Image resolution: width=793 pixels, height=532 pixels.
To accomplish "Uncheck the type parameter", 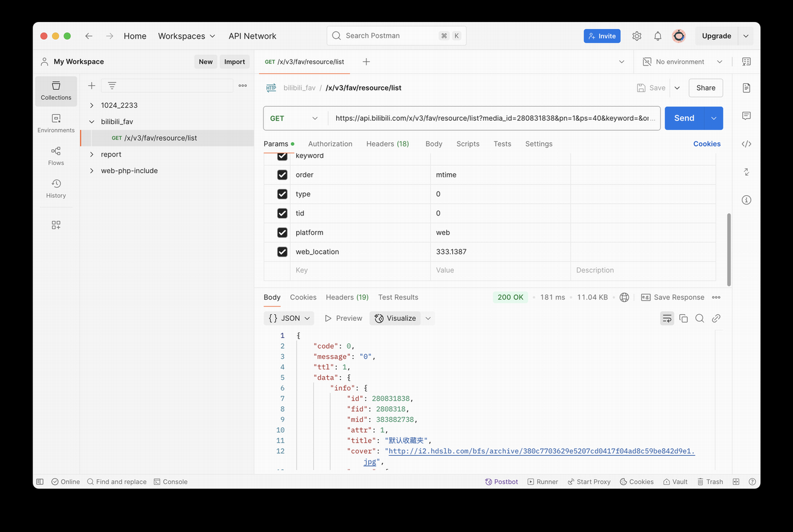I will pyautogui.click(x=283, y=194).
